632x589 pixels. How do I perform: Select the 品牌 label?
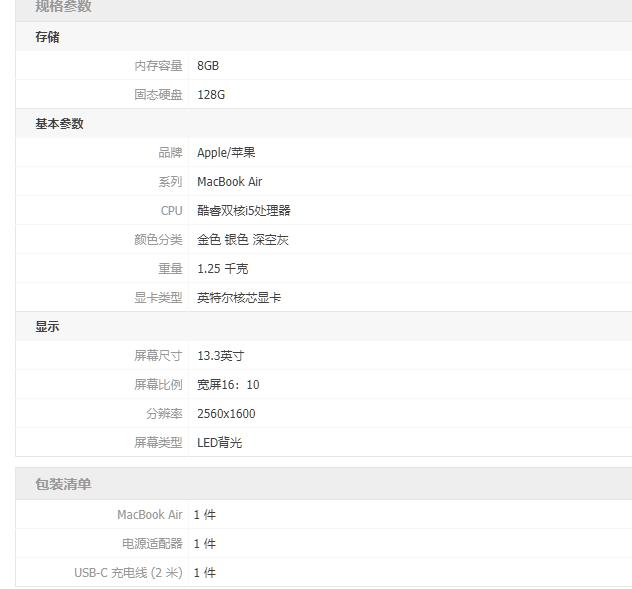170,152
